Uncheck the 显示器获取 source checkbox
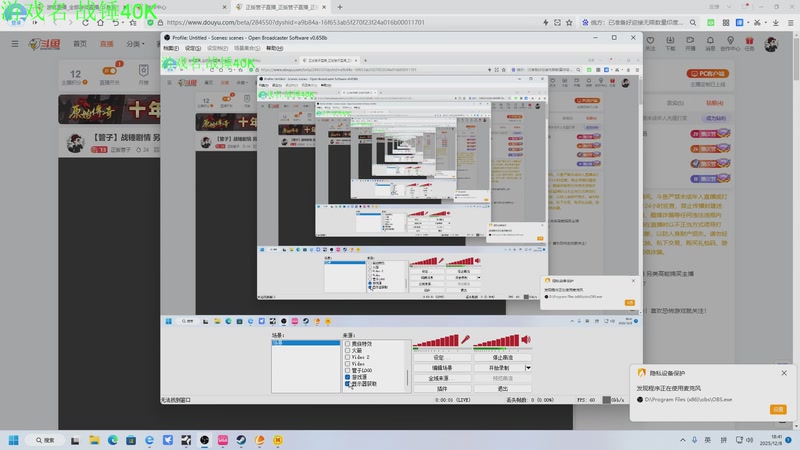The image size is (800, 450). [x=347, y=384]
